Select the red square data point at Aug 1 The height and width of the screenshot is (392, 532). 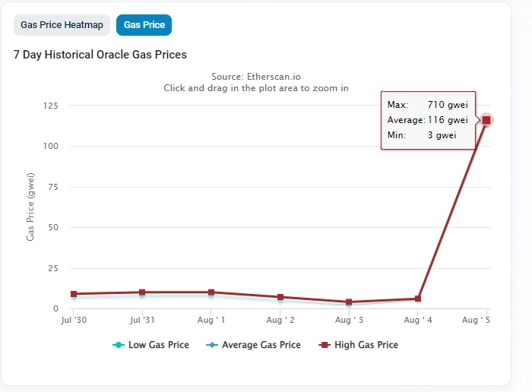(x=211, y=292)
